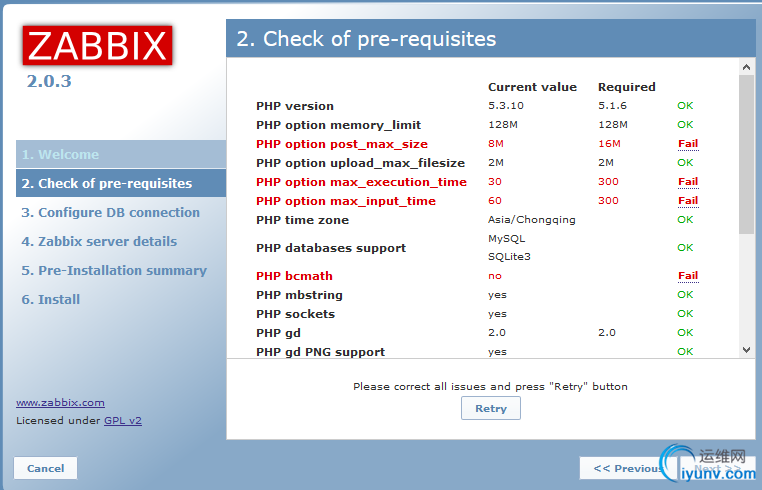
Task: Click the SQLite3 database value
Action: coord(509,257)
